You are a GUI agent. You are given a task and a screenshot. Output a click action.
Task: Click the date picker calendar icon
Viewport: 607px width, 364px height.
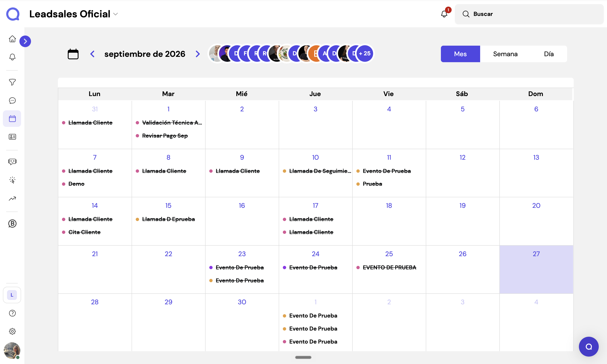73,54
